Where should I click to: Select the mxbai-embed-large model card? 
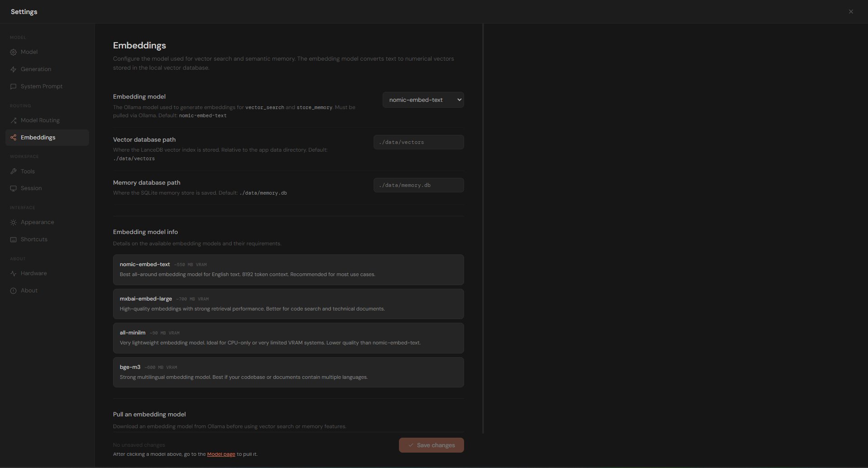coord(288,304)
